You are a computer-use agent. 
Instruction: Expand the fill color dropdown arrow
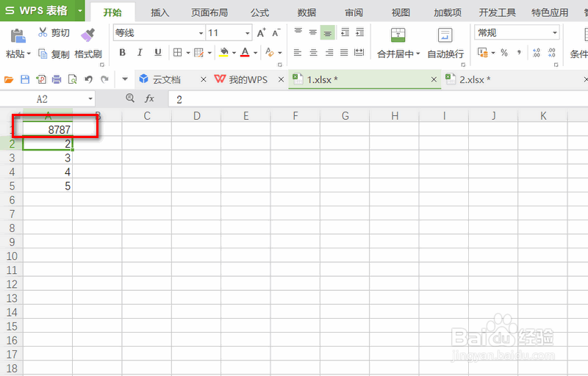[x=234, y=53]
